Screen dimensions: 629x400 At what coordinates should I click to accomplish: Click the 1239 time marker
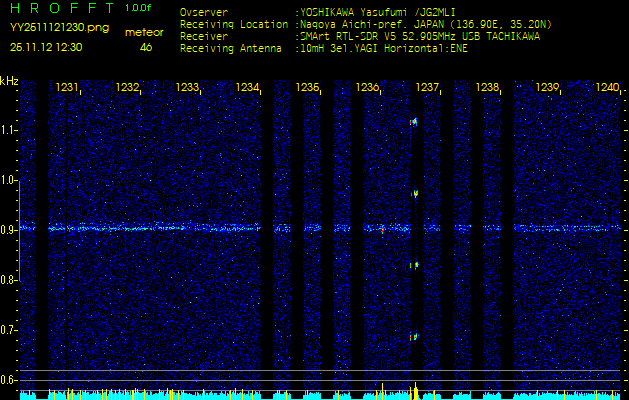point(547,87)
